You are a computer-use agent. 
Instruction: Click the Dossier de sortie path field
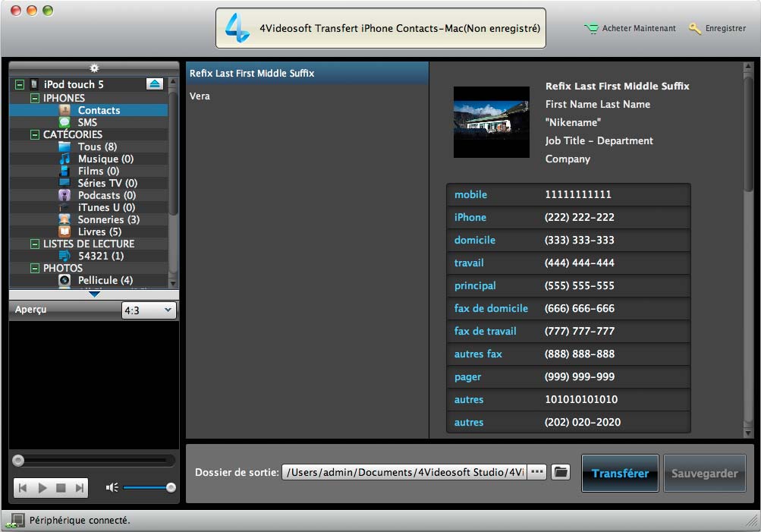(x=404, y=472)
